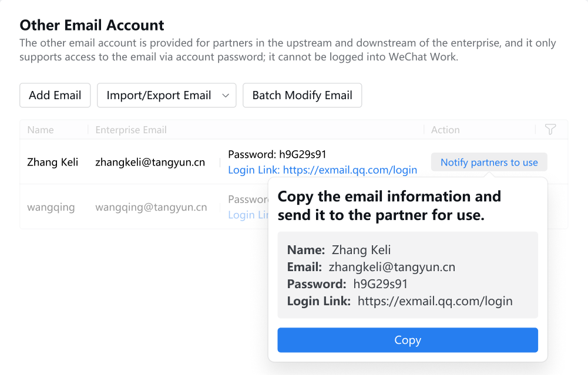Click the blue Copy button
This screenshot has width=588, height=375.
407,340
